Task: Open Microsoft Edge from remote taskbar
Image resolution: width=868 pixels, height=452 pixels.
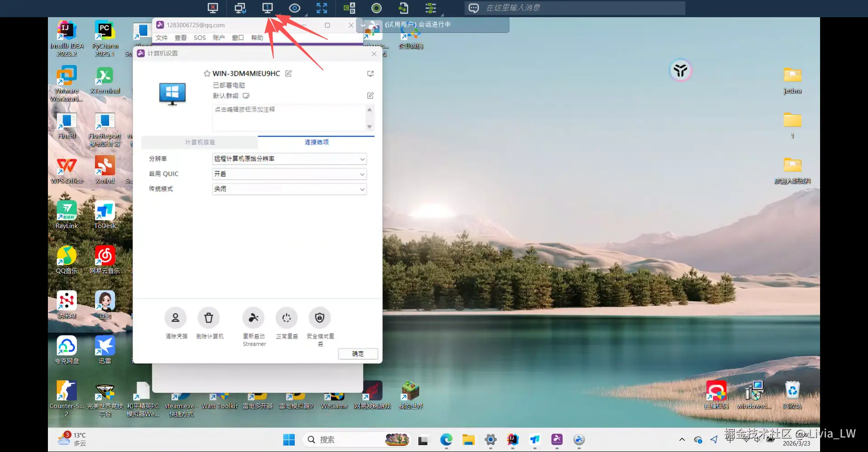Action: (446, 440)
